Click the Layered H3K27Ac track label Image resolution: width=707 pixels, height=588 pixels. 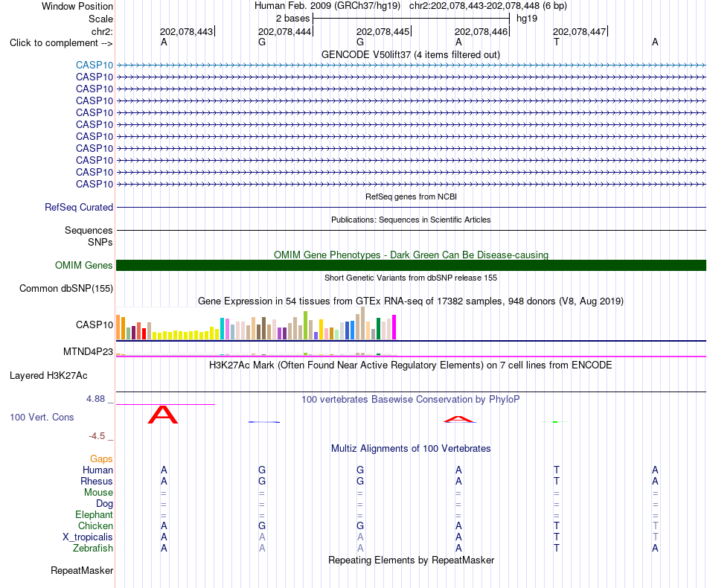pos(48,376)
